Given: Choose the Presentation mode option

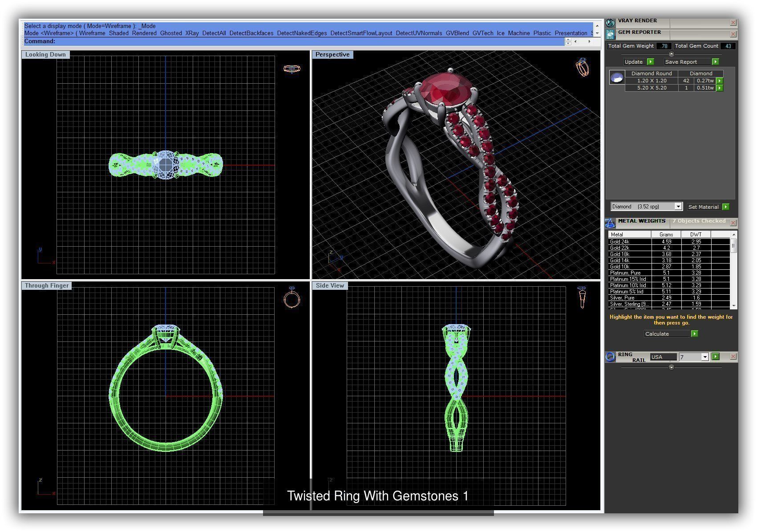Looking at the screenshot, I should point(571,33).
